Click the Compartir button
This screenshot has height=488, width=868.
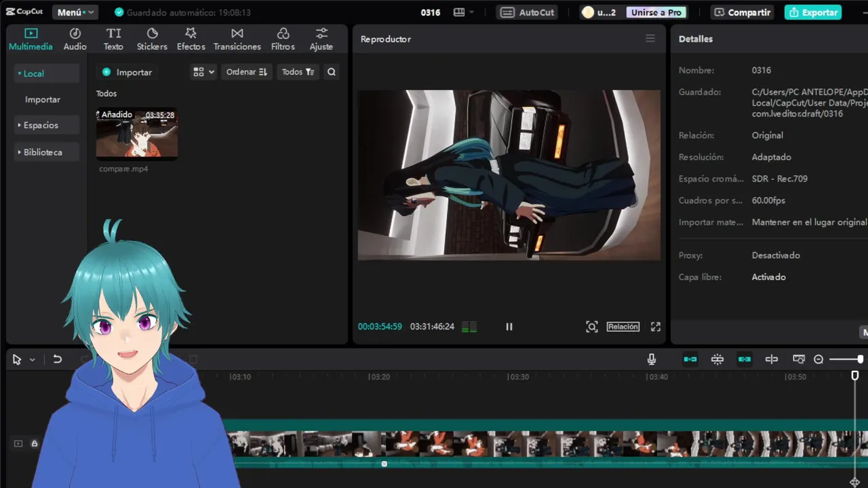click(x=743, y=12)
